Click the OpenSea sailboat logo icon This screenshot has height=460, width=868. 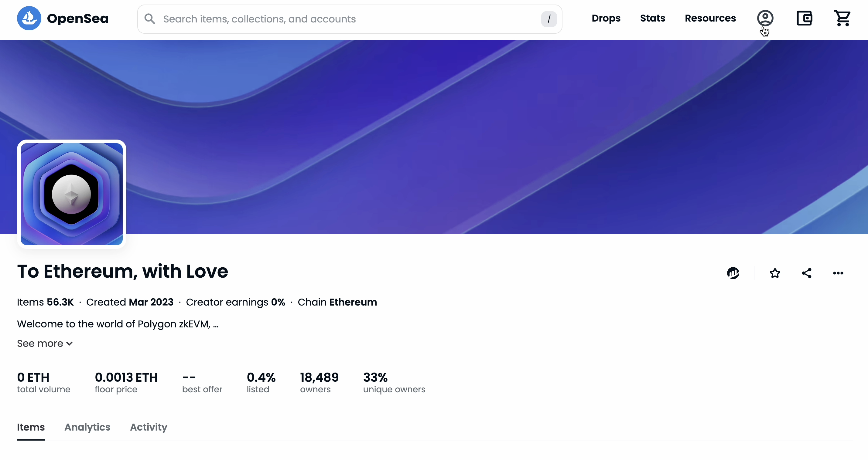[29, 18]
